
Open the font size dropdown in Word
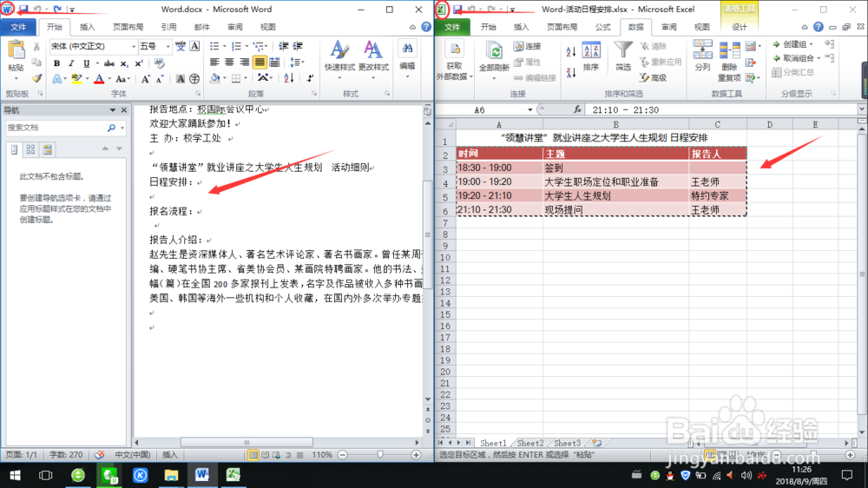click(x=168, y=47)
